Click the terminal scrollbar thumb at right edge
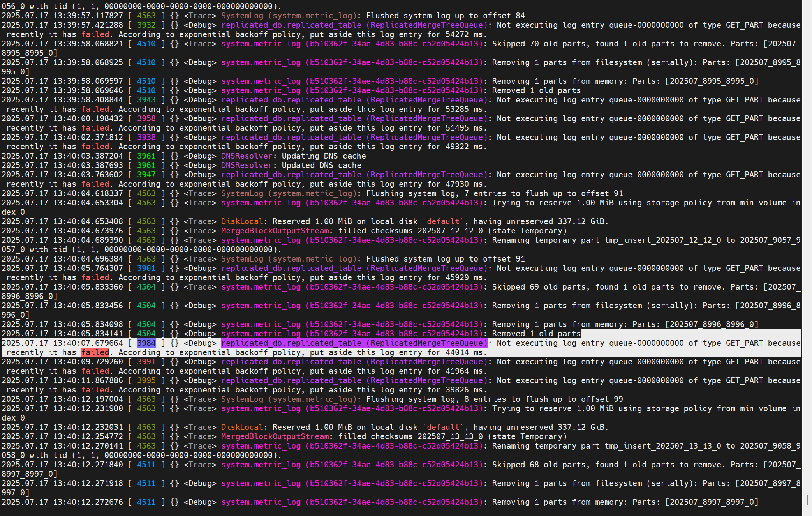 pyautogui.click(x=808, y=499)
